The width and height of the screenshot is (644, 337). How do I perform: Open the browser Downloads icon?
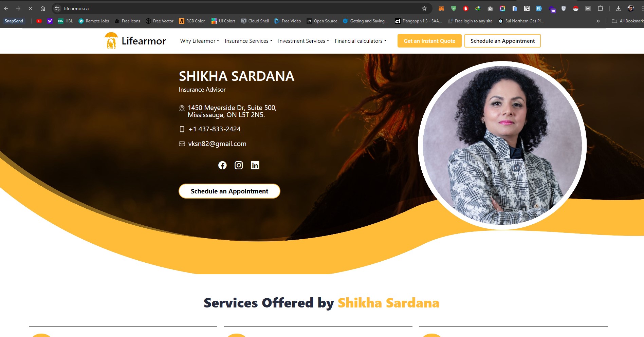619,8
